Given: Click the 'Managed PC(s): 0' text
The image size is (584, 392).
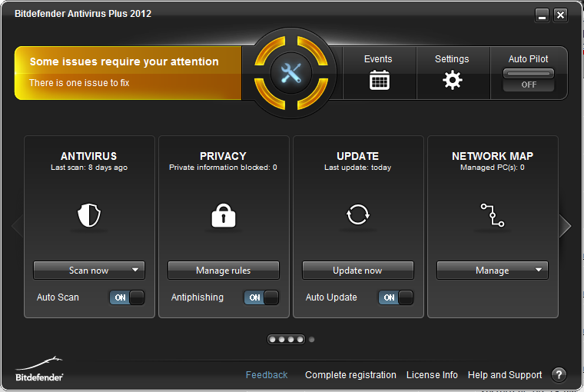Looking at the screenshot, I should tap(493, 168).
